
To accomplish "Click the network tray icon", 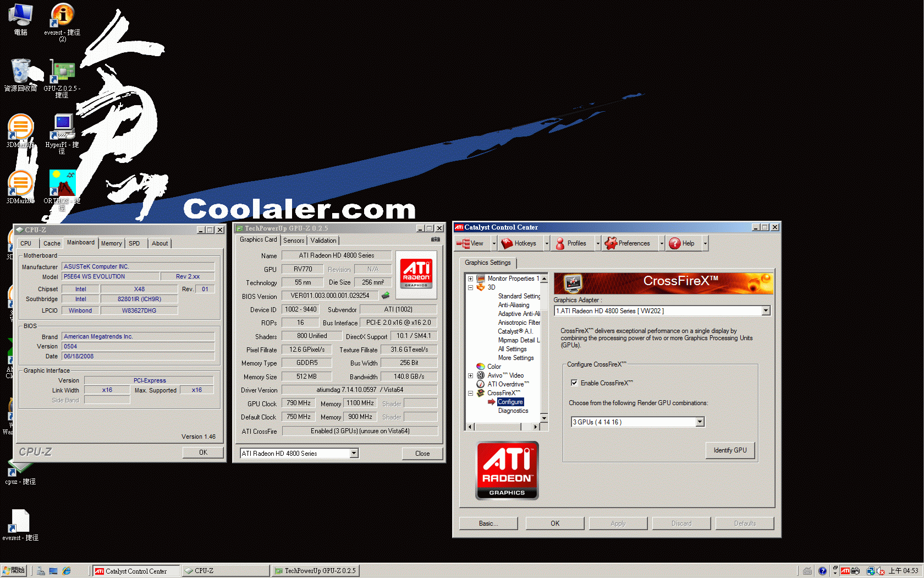I will tap(871, 571).
